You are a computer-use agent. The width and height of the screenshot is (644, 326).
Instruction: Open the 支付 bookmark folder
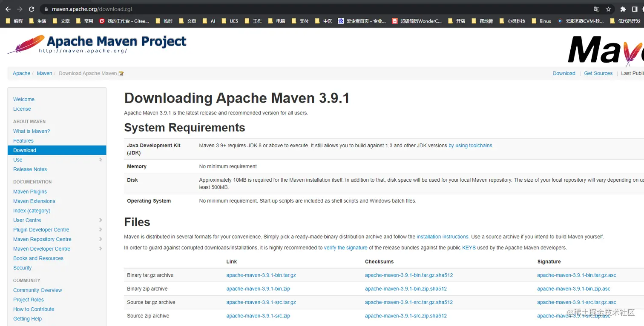click(300, 21)
